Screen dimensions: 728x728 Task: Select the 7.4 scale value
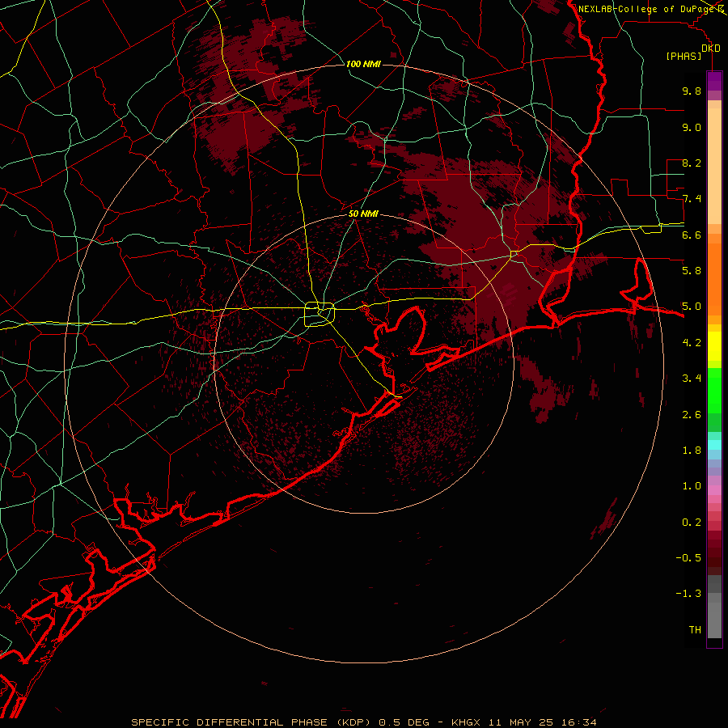(692, 199)
